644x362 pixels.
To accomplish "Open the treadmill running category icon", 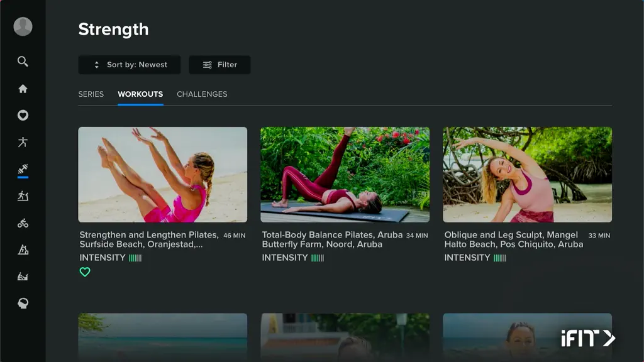I will (23, 196).
